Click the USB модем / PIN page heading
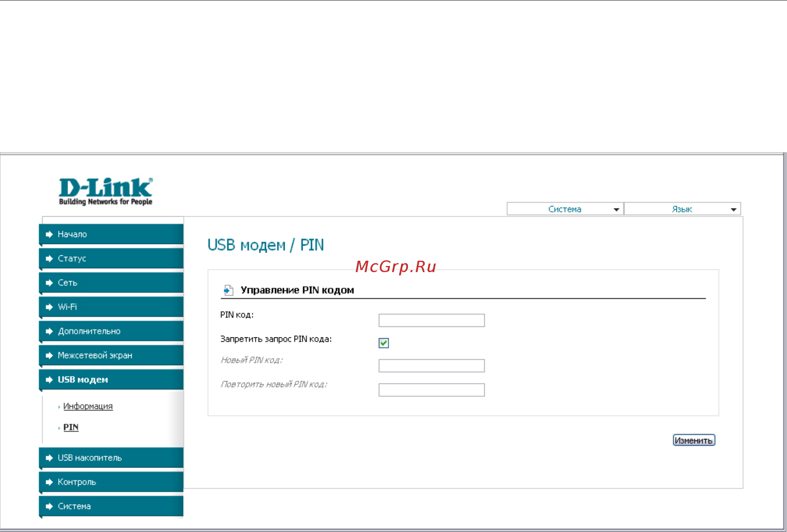 266,245
